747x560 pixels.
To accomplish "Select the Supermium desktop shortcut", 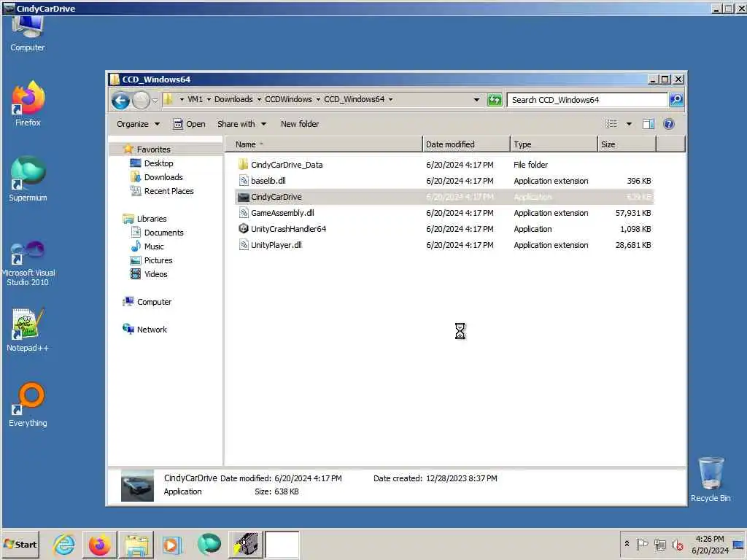I will coord(28,179).
